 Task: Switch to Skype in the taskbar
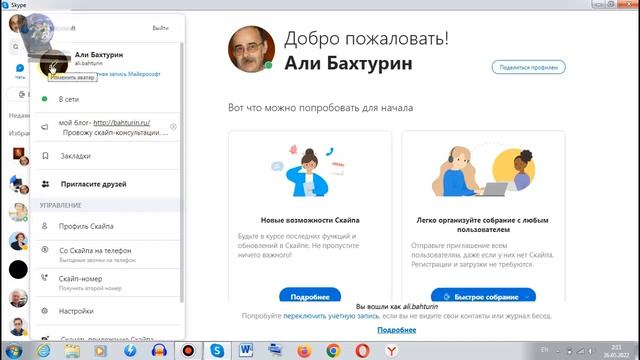click(217, 351)
